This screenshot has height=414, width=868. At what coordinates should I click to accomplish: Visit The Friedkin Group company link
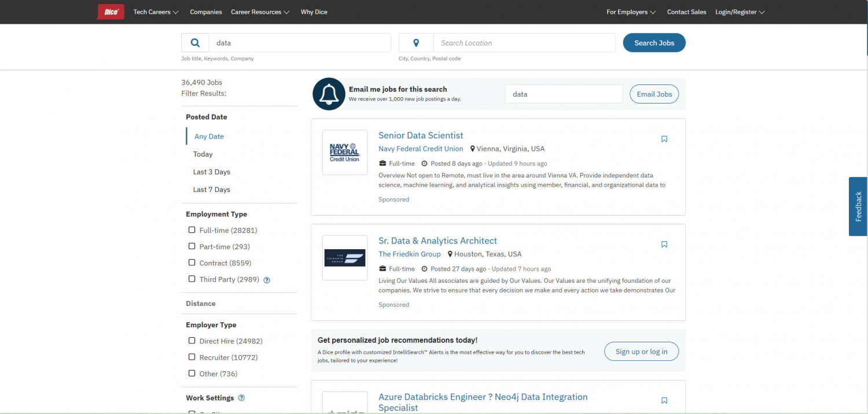(x=410, y=254)
